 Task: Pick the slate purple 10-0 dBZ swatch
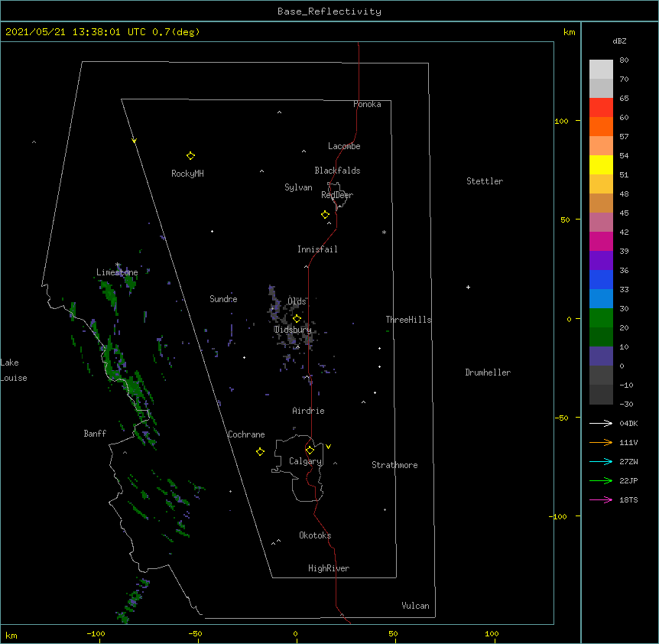(x=601, y=356)
